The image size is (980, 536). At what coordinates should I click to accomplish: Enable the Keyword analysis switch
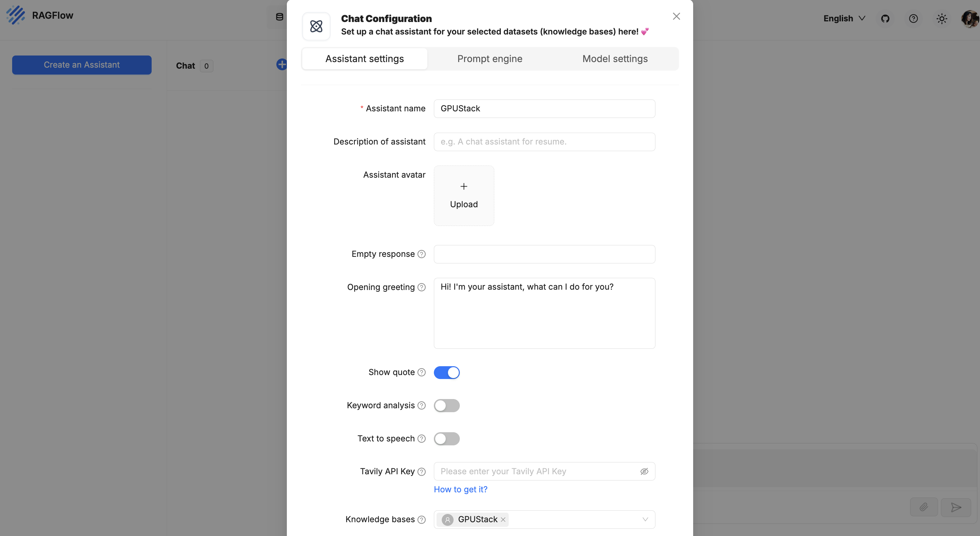447,405
